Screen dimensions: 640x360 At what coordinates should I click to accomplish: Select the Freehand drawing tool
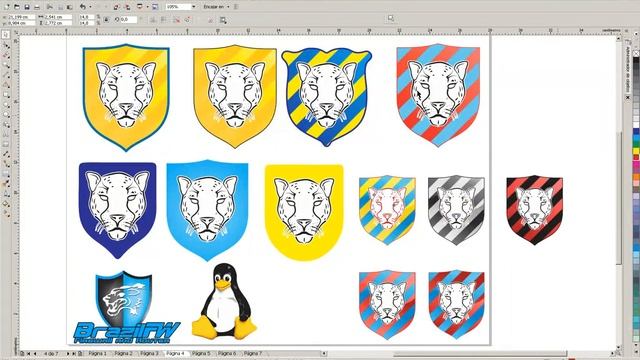pos(6,75)
